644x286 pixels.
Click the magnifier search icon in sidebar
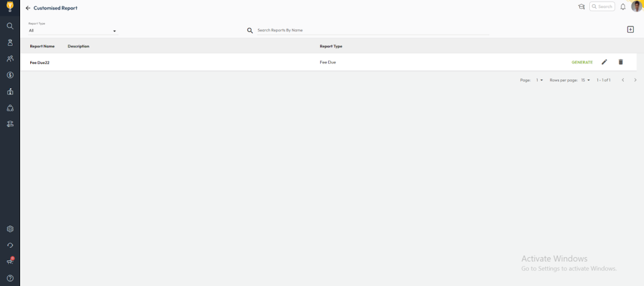[10, 26]
